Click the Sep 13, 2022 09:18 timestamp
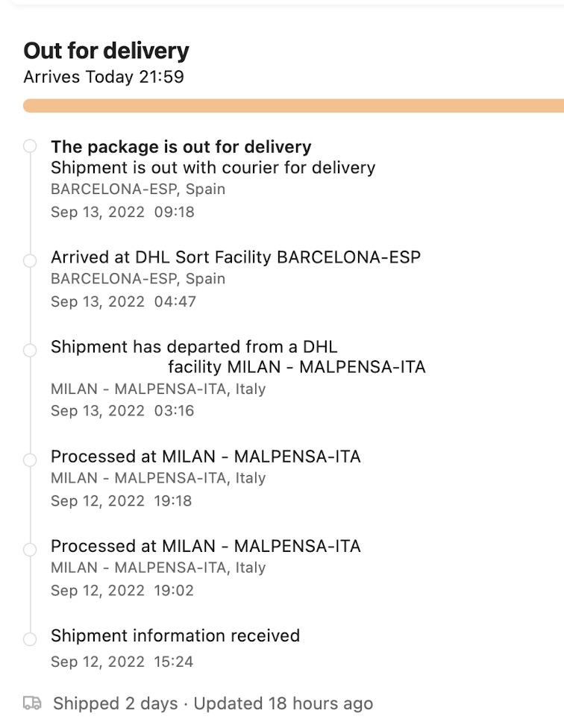564x728 pixels. [x=122, y=212]
